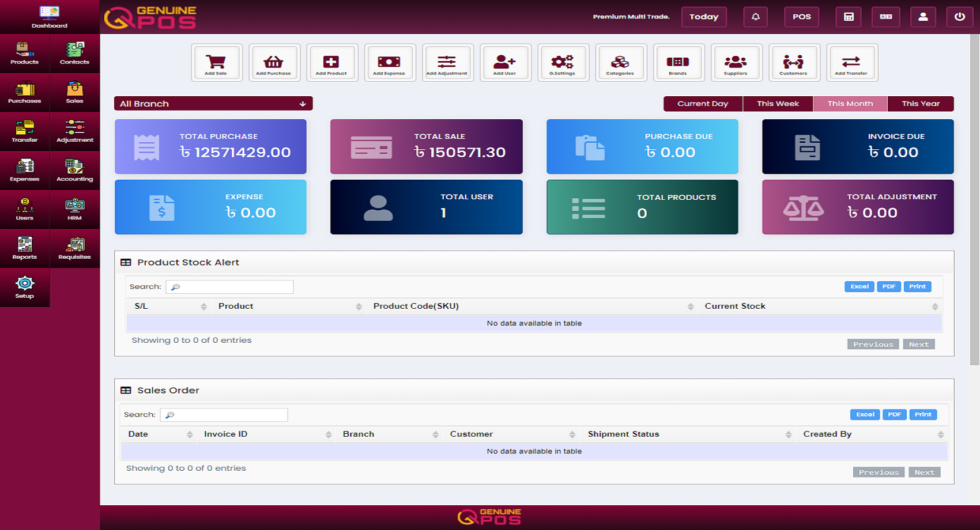Open the Categories shortcut
This screenshot has height=530, width=980.
620,63
